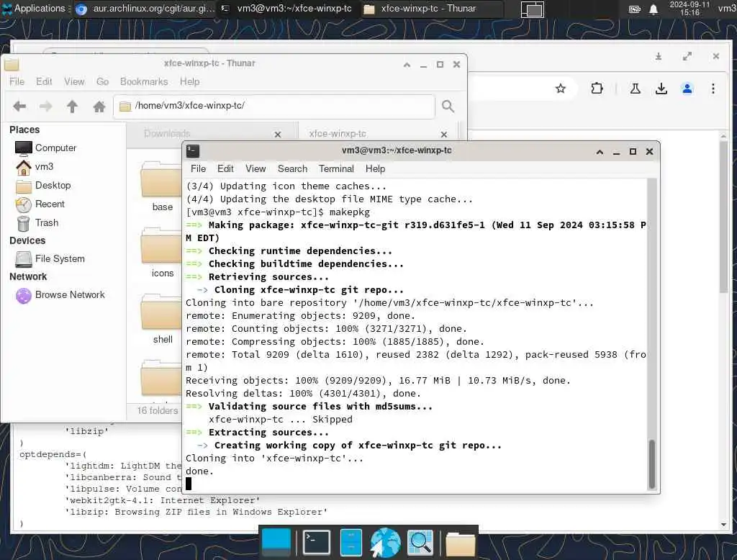Click battery indicator in top panel
Viewport: 737px width, 560px height.
[635, 9]
